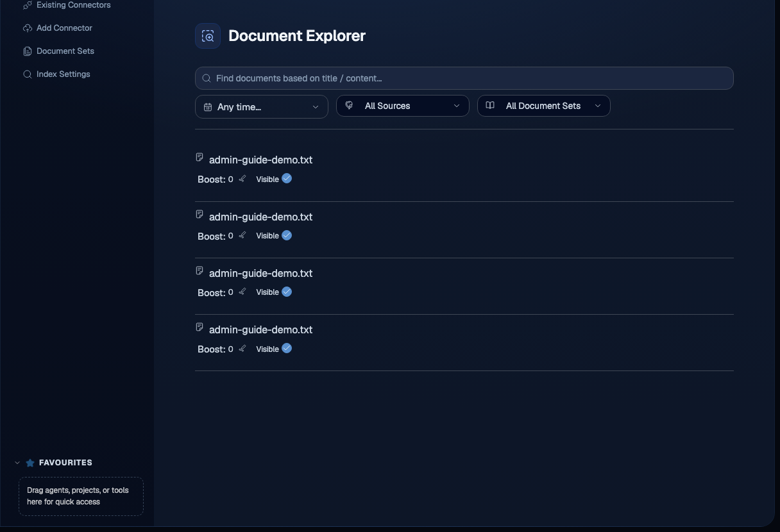The width and height of the screenshot is (780, 532).
Task: Expand the All Sources chevron arrow
Action: coord(457,106)
